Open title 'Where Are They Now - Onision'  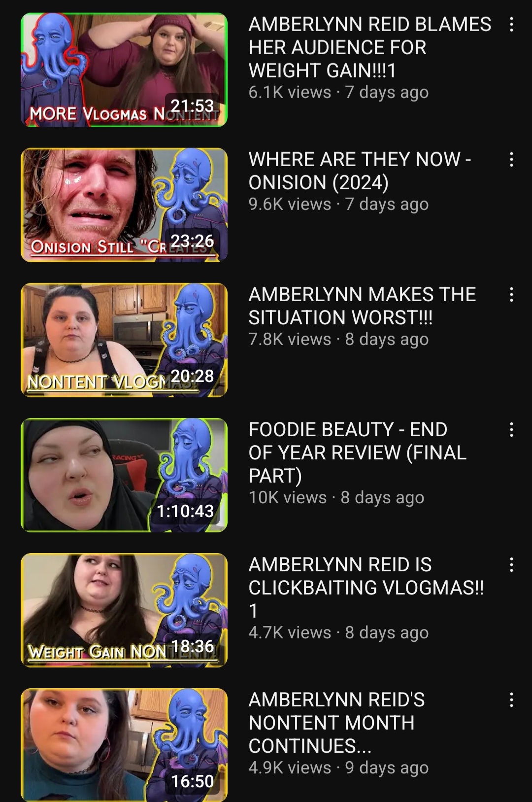click(360, 171)
